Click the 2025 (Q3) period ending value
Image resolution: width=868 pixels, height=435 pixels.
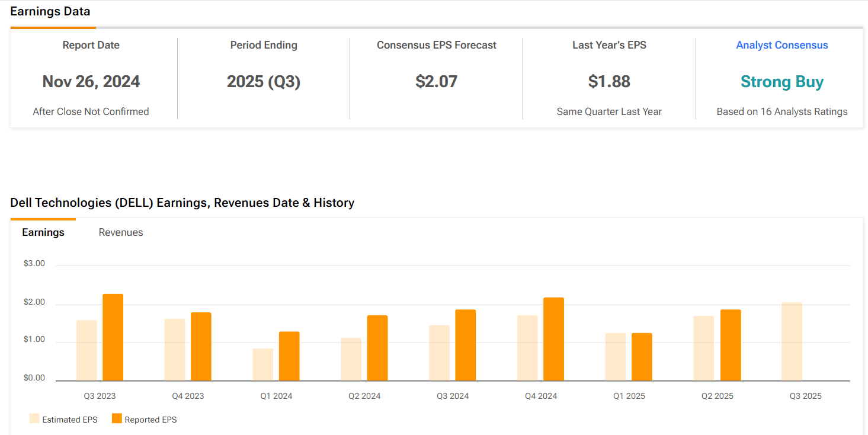[x=264, y=82]
